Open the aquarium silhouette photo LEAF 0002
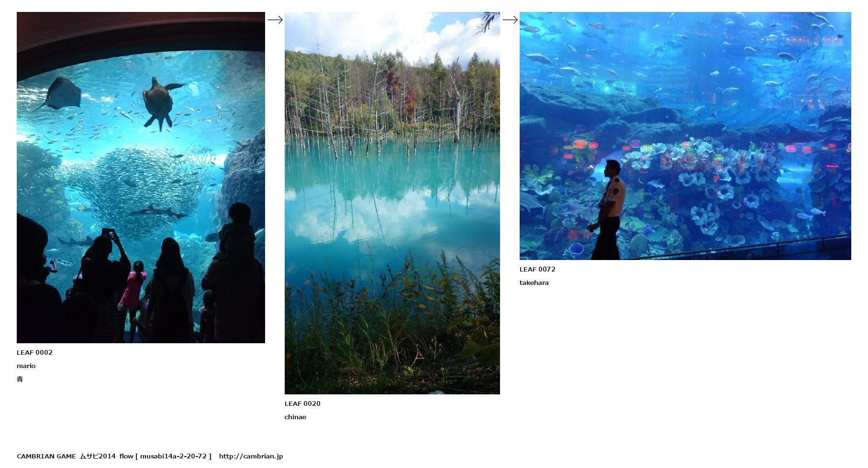 [x=141, y=177]
